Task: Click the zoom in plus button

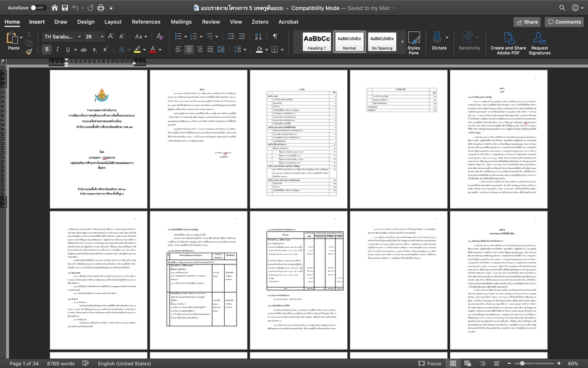Action: point(559,363)
